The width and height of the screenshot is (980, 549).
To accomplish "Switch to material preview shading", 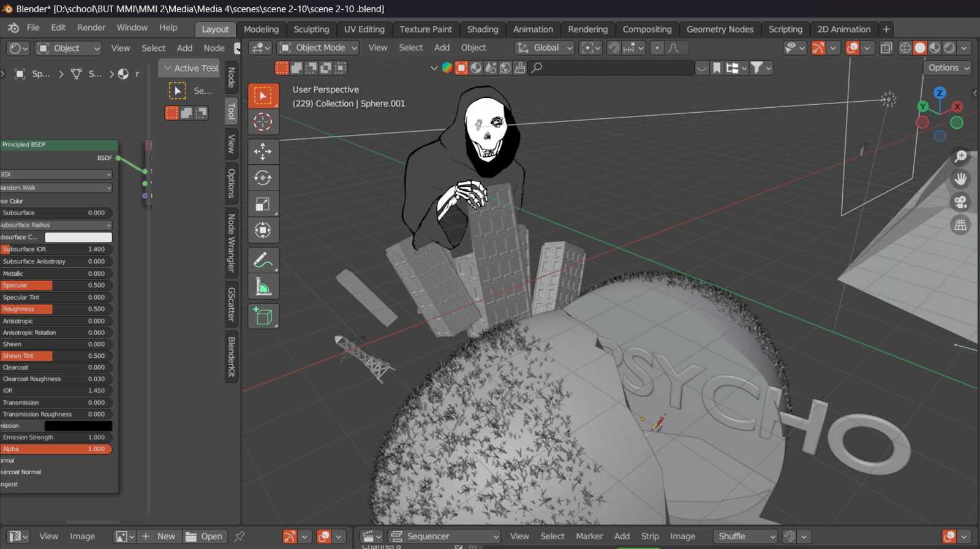I will coord(935,48).
